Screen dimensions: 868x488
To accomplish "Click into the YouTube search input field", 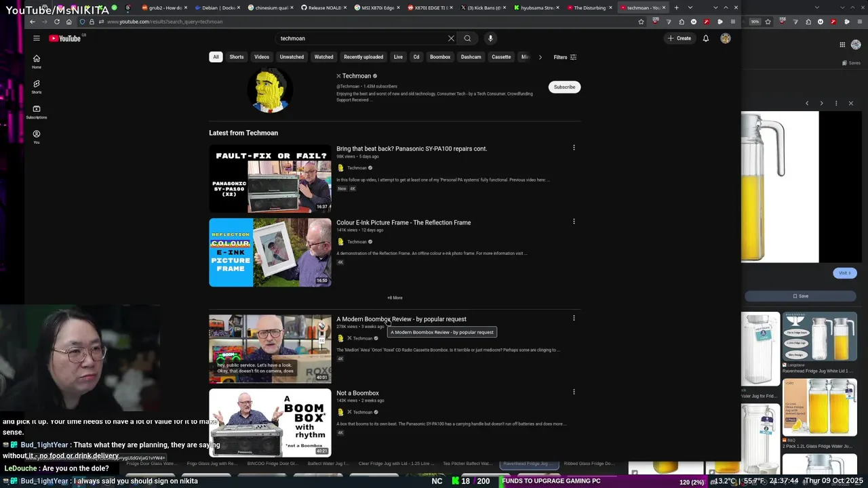I will tap(363, 39).
